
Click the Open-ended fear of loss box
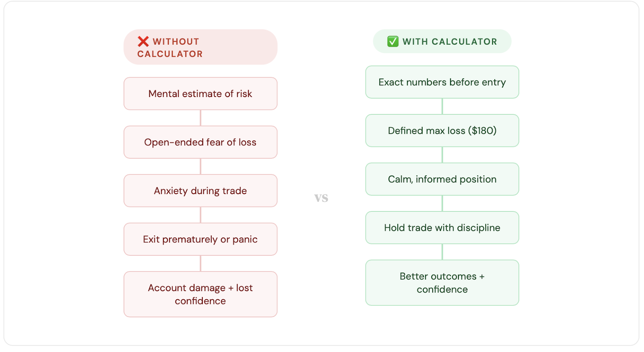[x=200, y=142]
